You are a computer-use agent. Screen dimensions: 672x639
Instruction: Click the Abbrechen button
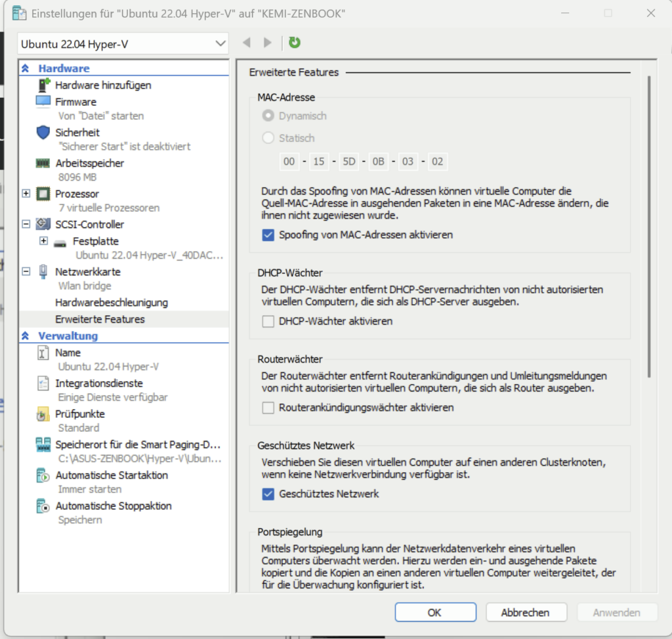pyautogui.click(x=525, y=612)
